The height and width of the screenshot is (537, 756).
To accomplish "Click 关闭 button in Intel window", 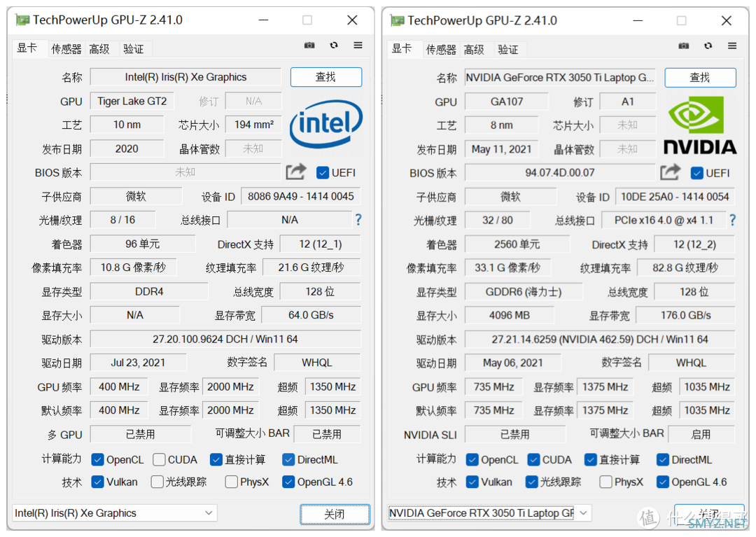I will 335,514.
